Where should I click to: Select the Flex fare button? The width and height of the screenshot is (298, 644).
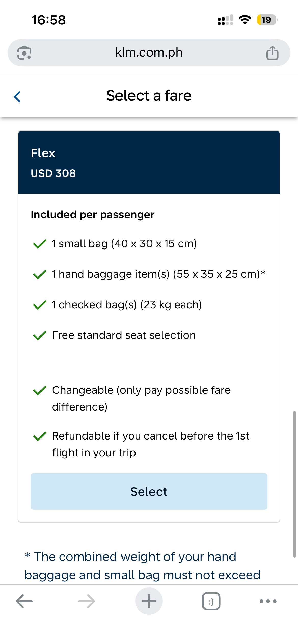click(149, 491)
